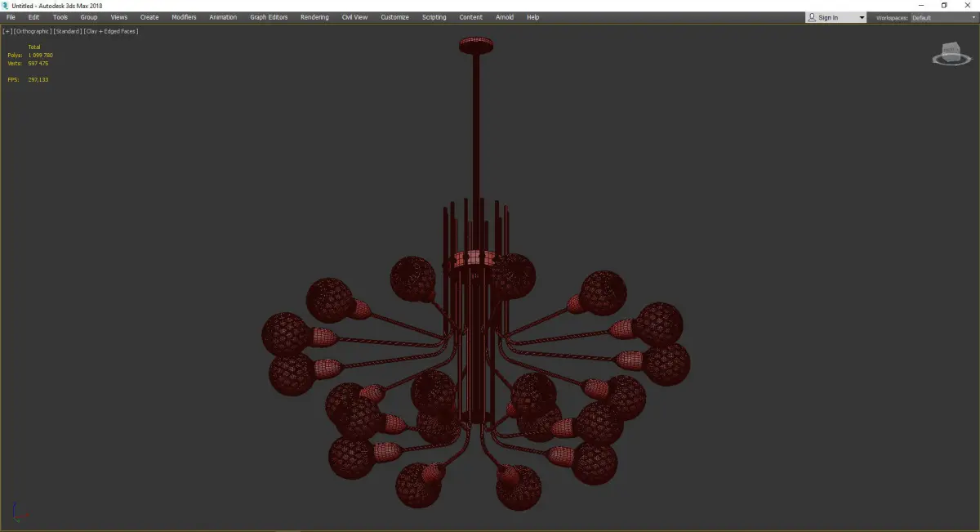Open the Customize menu
This screenshot has width=980, height=532.
pyautogui.click(x=394, y=17)
